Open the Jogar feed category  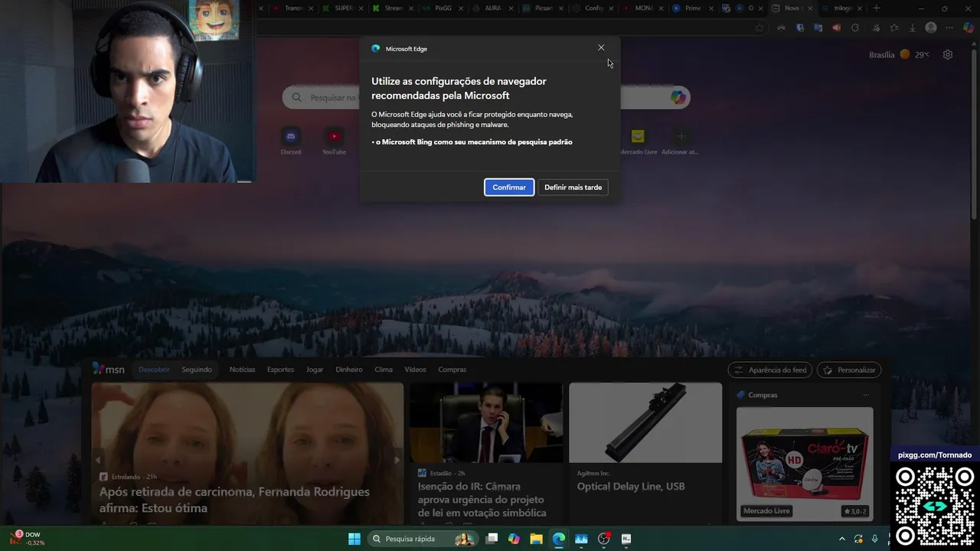click(315, 370)
